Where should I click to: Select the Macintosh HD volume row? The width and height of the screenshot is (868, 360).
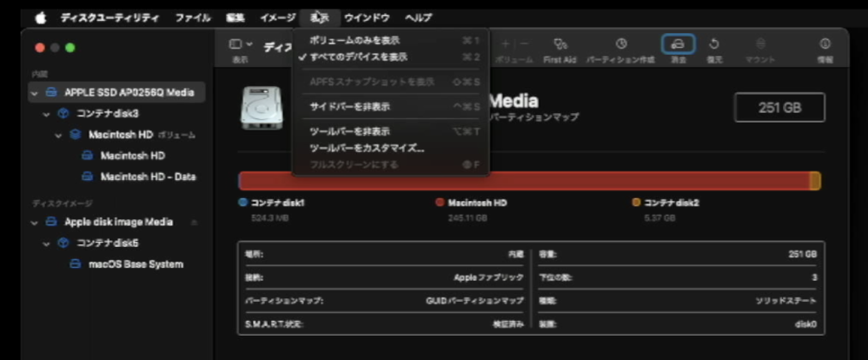(x=116, y=156)
